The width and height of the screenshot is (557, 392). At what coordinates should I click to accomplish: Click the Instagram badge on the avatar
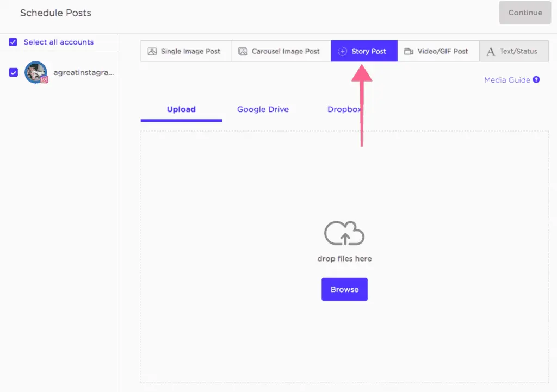45,79
